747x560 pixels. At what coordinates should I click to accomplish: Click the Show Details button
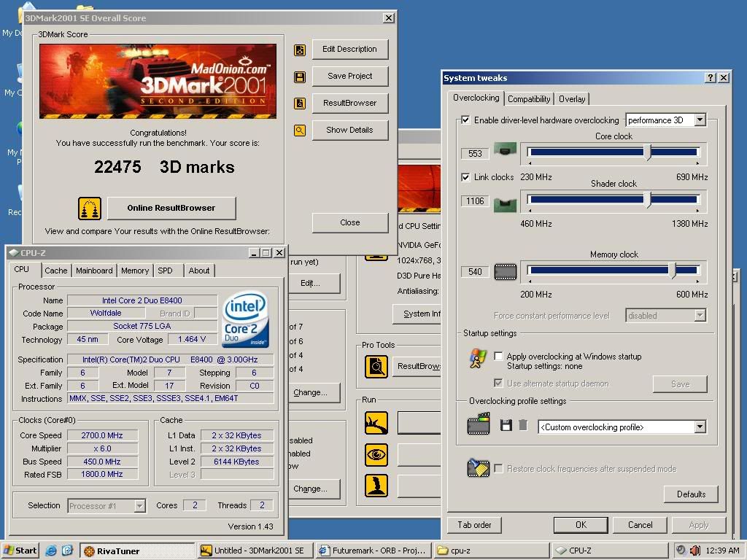click(349, 130)
